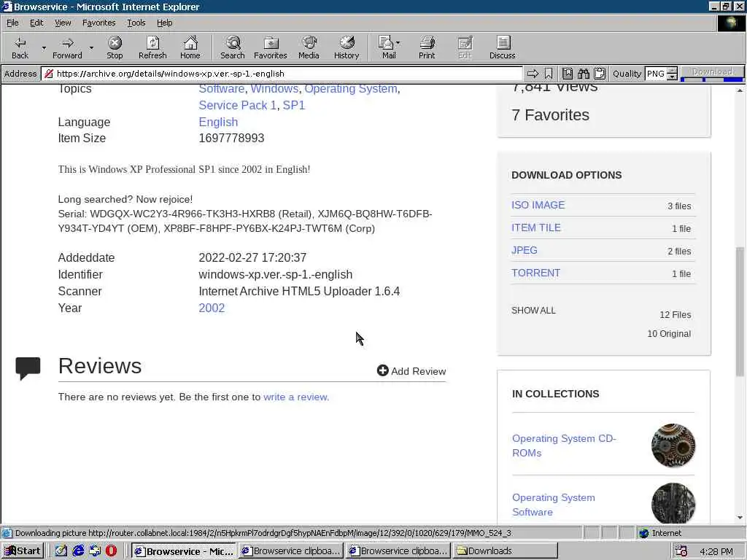Viewport: 747px width, 560px height.
Task: Follow the Operating System topic link
Action: pos(351,88)
